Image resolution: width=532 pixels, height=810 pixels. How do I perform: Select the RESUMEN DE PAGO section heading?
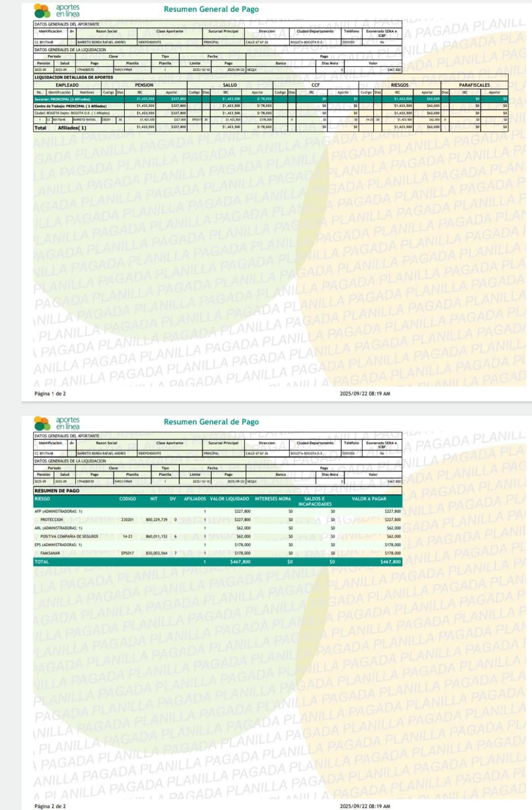coord(57,491)
